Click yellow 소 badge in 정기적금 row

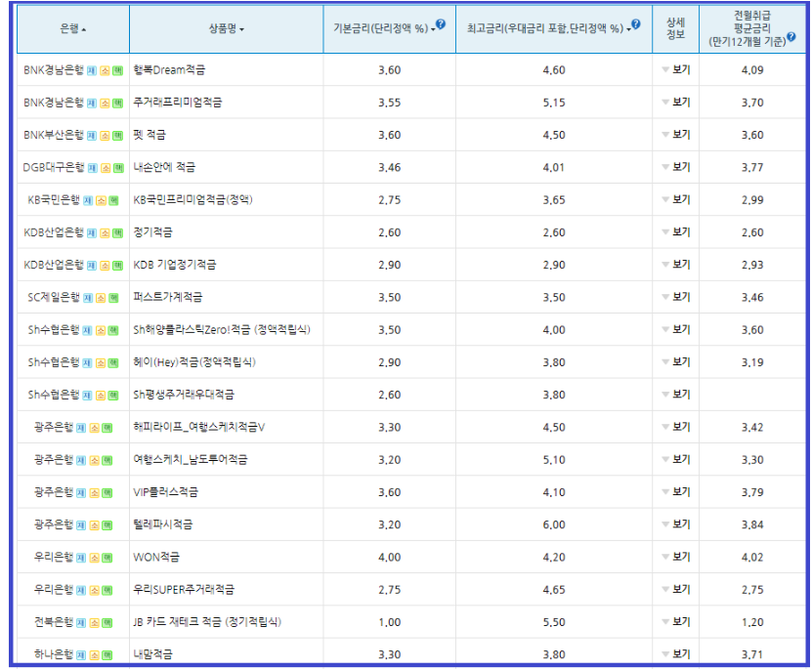(106, 233)
